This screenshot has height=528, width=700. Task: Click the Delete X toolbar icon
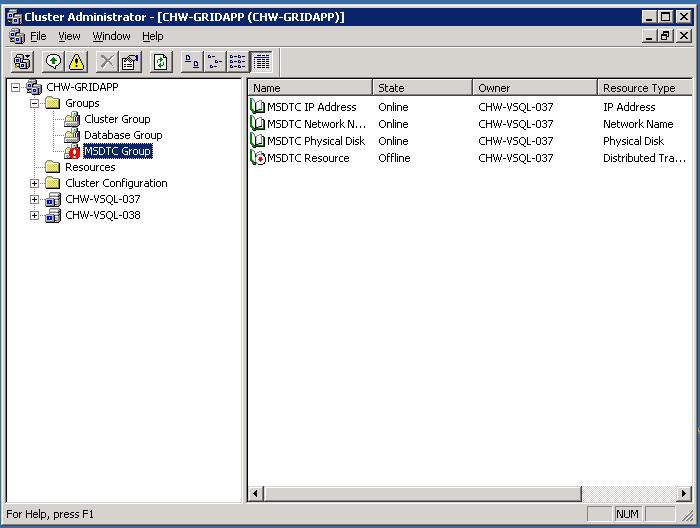(107, 62)
